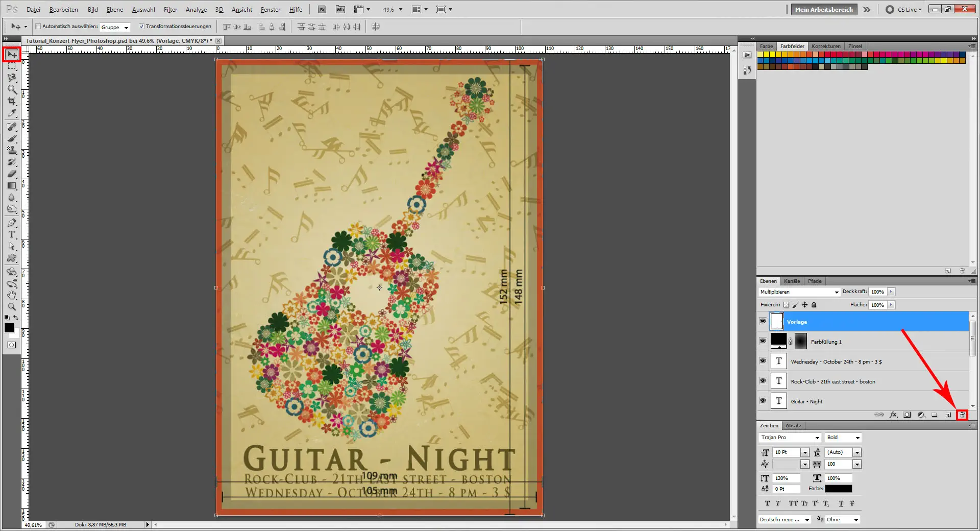Viewport: 980px width, 531px height.
Task: Click the foreground color swatch
Action: (9, 328)
